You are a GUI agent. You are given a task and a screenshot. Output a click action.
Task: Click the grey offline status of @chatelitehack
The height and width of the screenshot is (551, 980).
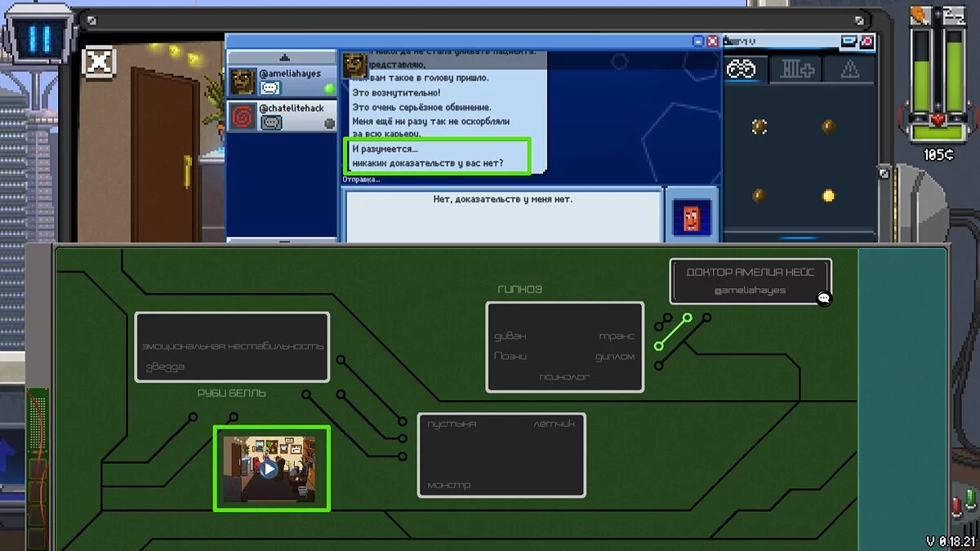pyautogui.click(x=329, y=123)
